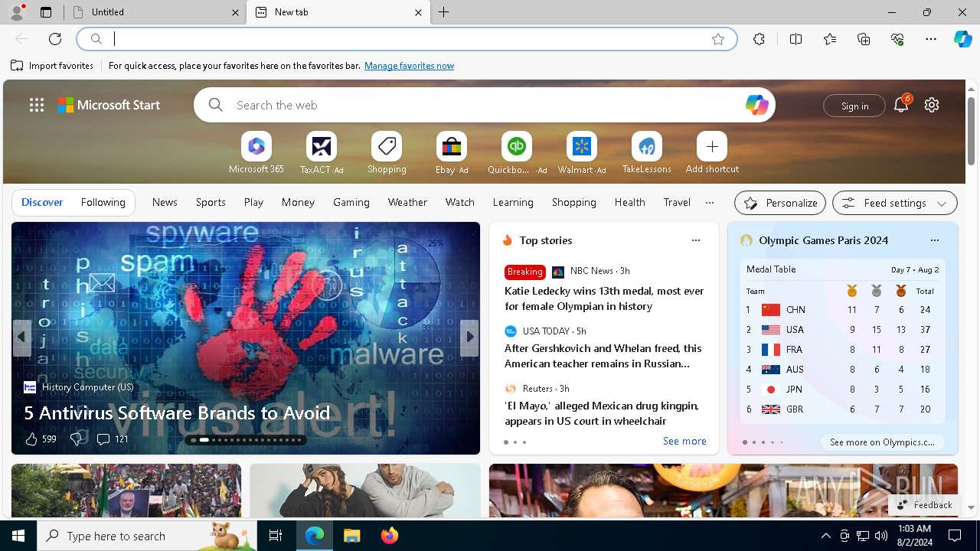Open Olympic Games card options menu
This screenshot has height=551, width=980.
click(x=934, y=240)
